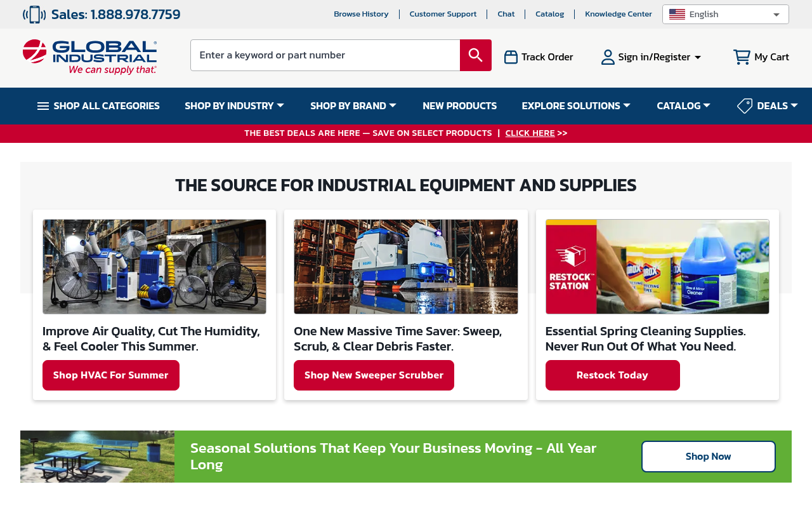
Task: Click the hamburger icon for Shop All Categories
Action: (43, 106)
